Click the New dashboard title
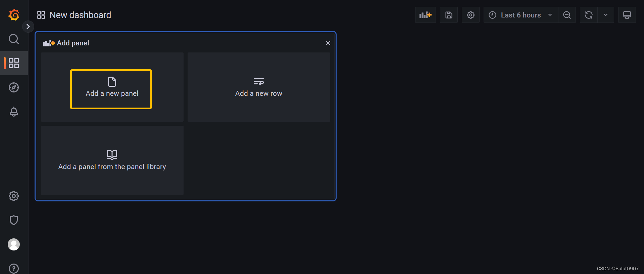644x274 pixels. pyautogui.click(x=80, y=15)
